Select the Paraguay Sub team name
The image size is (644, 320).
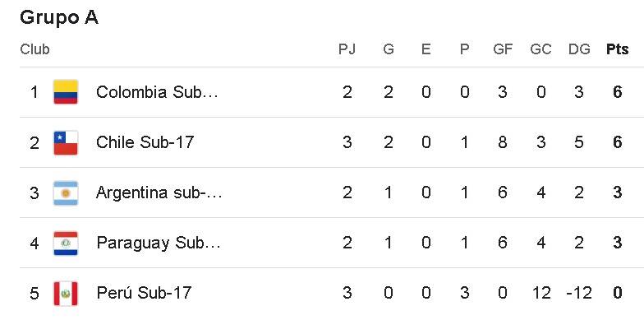coord(159,243)
